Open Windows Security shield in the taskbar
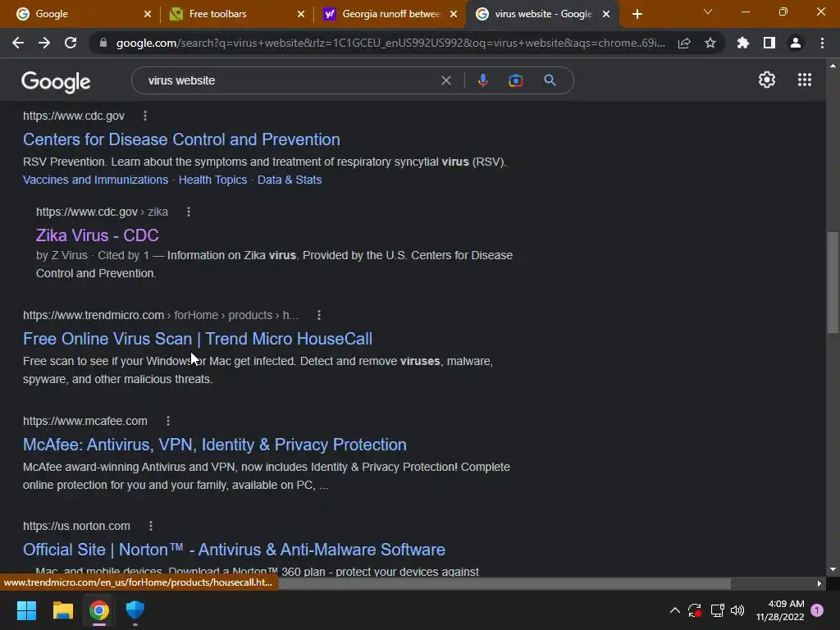 [x=135, y=609]
